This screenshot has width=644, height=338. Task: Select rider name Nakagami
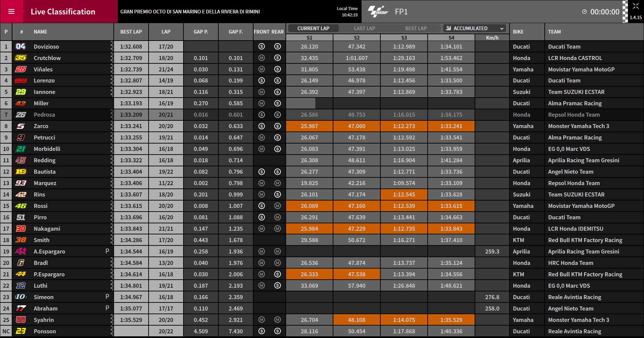(47, 229)
